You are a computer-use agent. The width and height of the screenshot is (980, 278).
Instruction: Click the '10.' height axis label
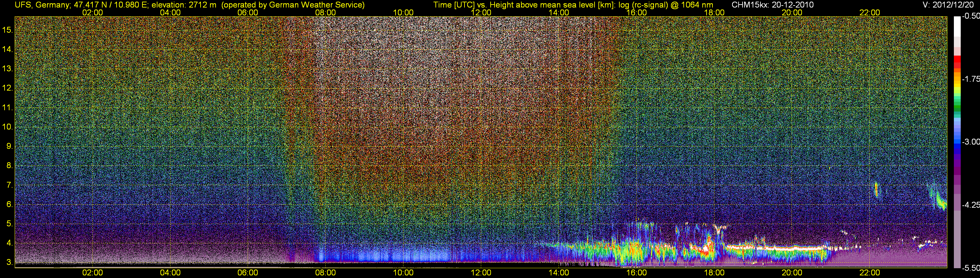tap(8, 127)
